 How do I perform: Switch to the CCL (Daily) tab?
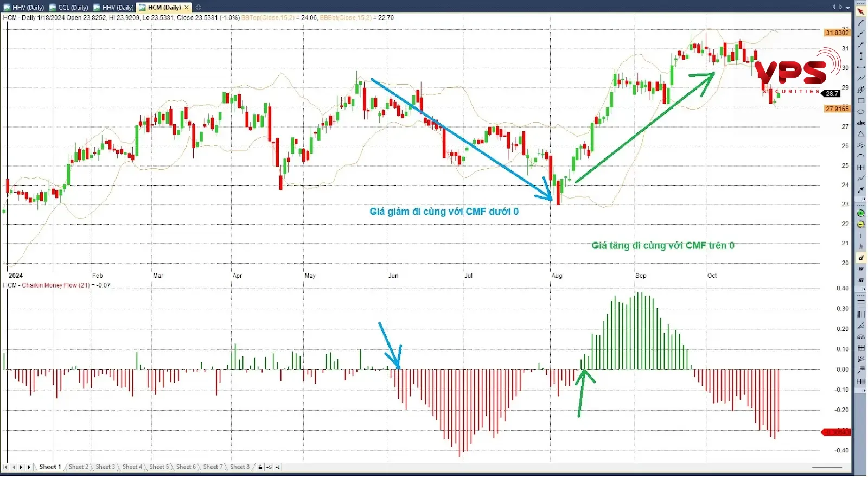pyautogui.click(x=69, y=8)
